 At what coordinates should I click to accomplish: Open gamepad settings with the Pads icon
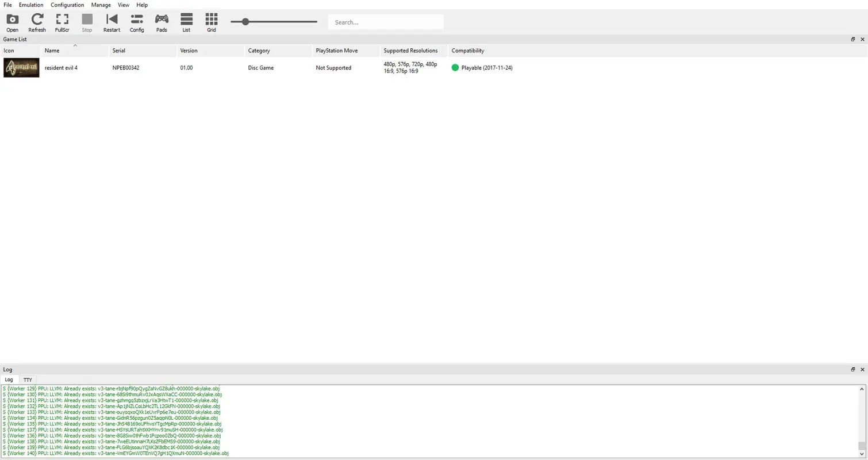click(161, 21)
